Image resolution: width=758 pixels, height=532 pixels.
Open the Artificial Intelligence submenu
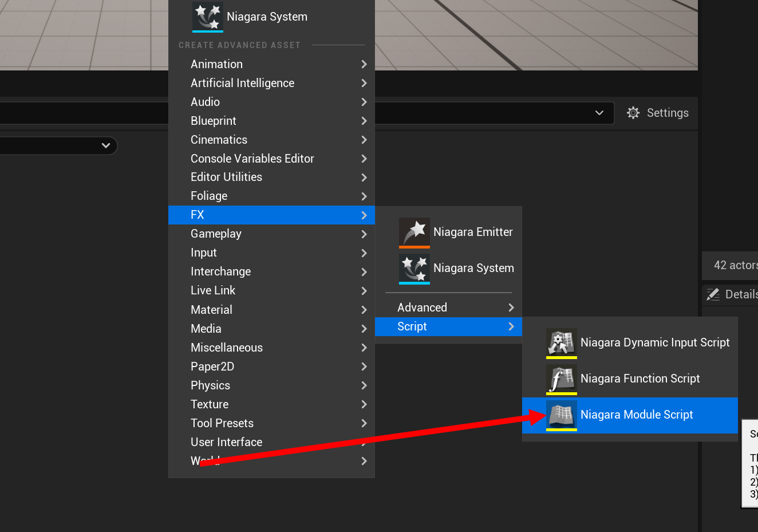[272, 83]
